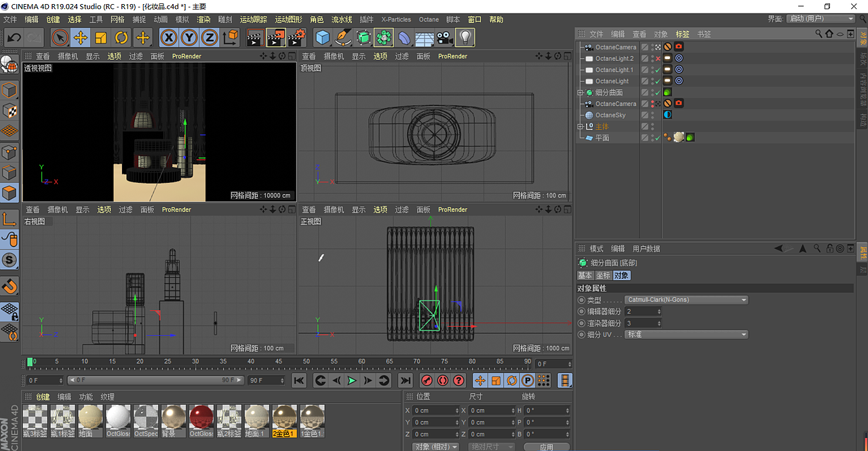Open the deformer bend icon
The height and width of the screenshot is (451, 868).
tap(404, 37)
